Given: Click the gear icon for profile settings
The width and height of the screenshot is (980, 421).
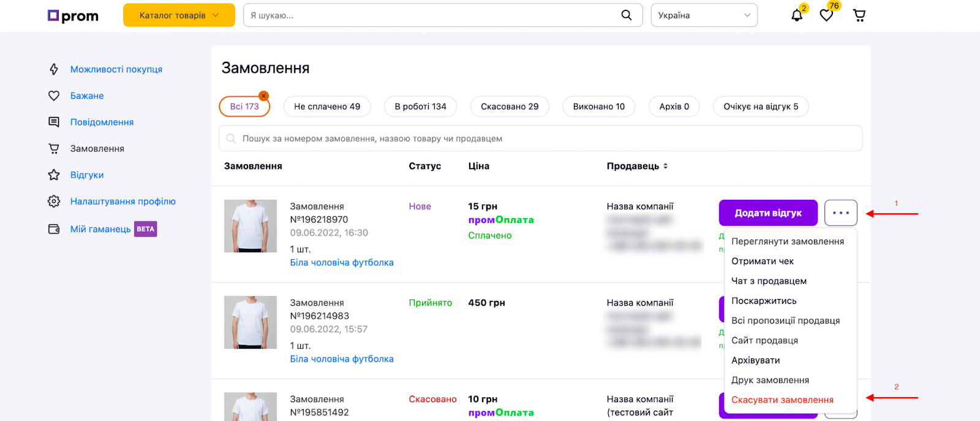Looking at the screenshot, I should [54, 202].
